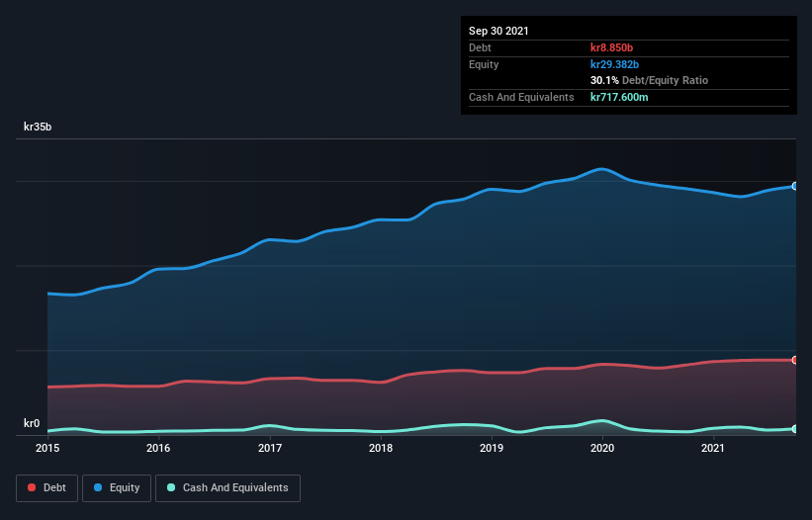This screenshot has height=520, width=812.
Task: Click the Equity label in tooltip
Action: point(484,64)
